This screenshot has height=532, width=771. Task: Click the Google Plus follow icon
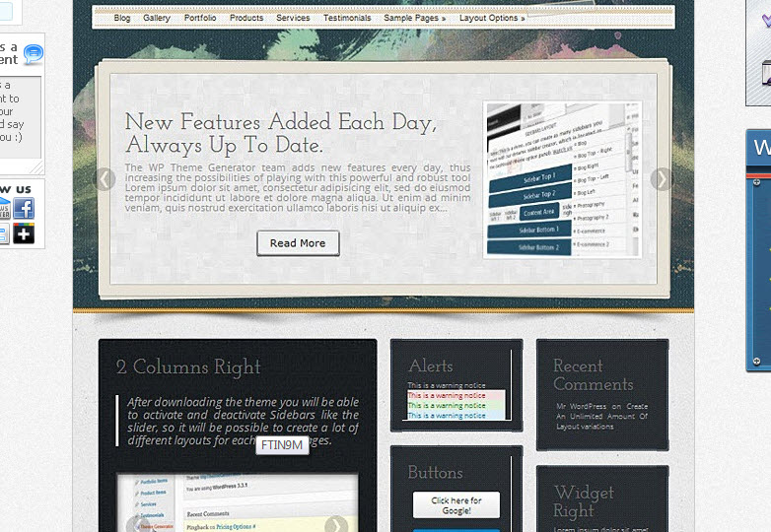point(24,233)
